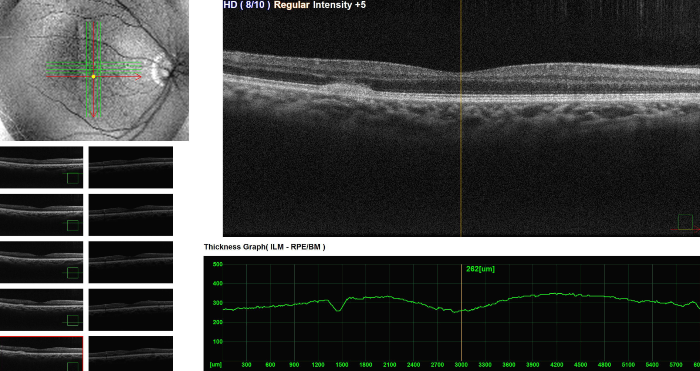Click the 2700 label on the distance axis
The height and width of the screenshot is (371, 700).
click(438, 365)
